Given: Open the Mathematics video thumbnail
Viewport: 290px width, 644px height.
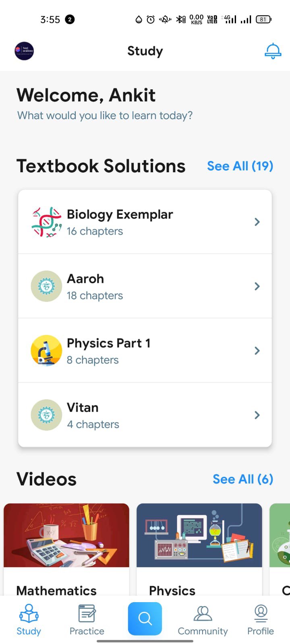Looking at the screenshot, I should (x=66, y=535).
